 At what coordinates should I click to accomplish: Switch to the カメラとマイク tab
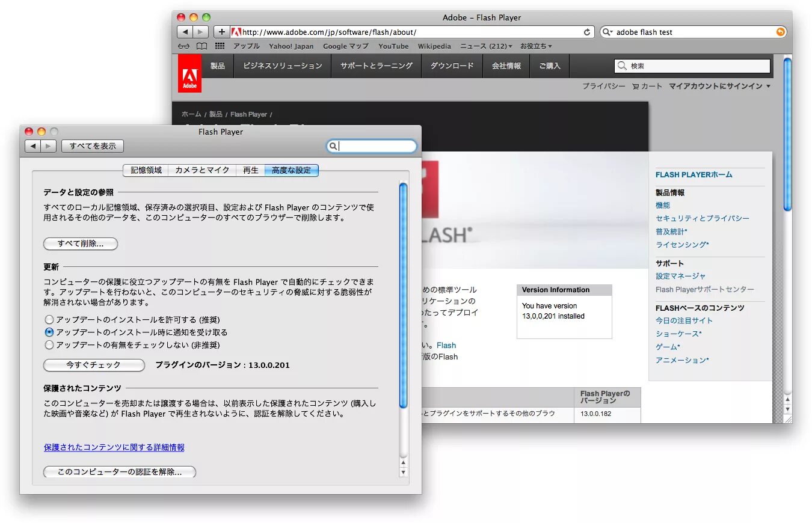coord(202,170)
